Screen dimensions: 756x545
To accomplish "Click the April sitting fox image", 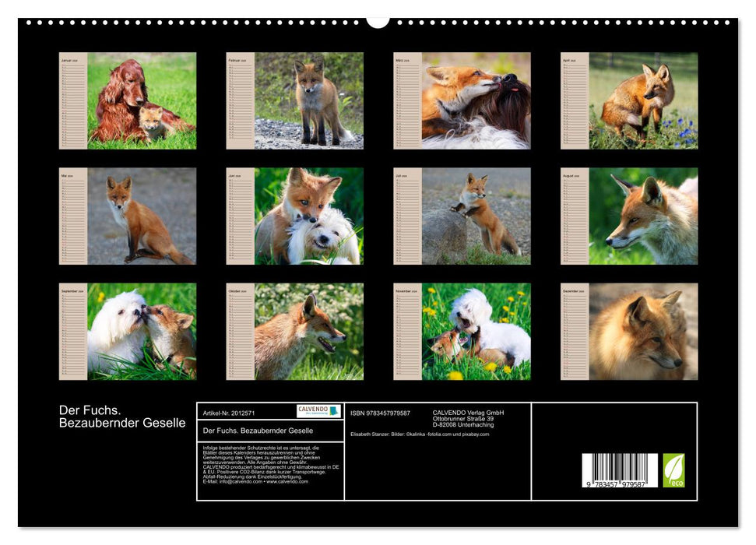I will [x=646, y=101].
